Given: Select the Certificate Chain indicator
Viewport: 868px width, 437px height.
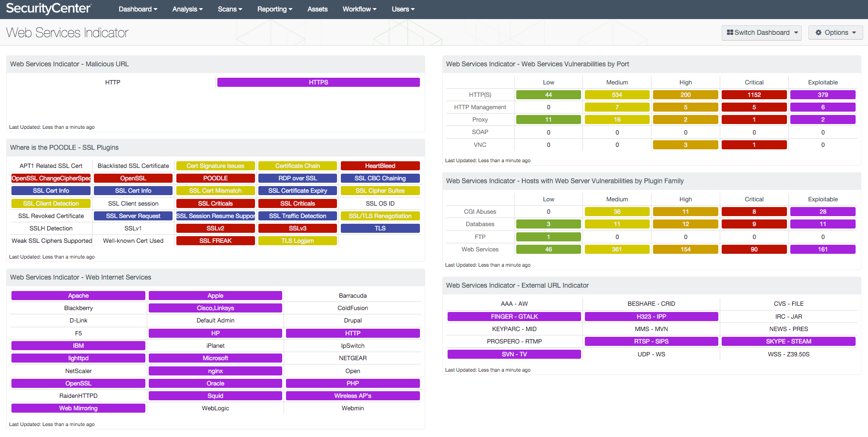Looking at the screenshot, I should 297,166.
